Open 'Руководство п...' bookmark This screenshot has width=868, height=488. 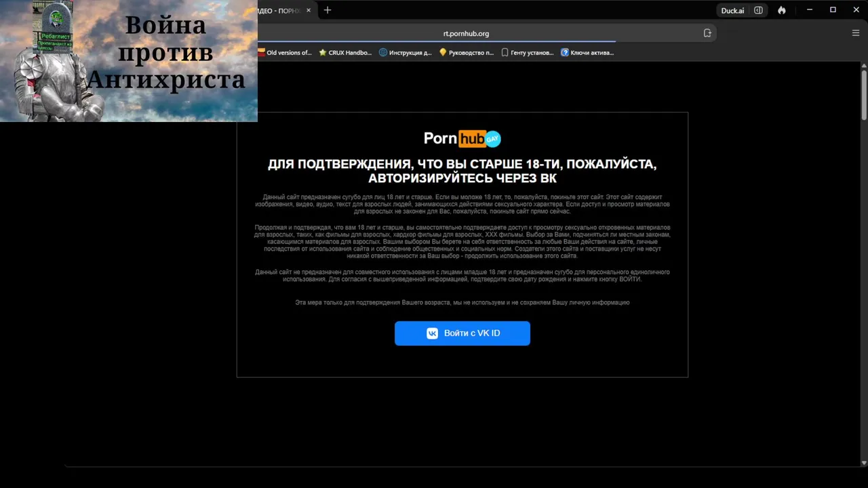point(467,52)
